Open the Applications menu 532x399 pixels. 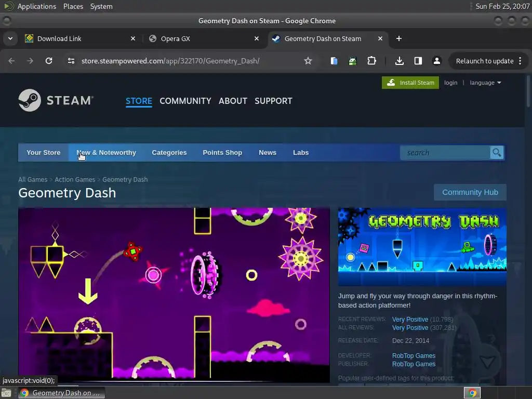pyautogui.click(x=37, y=6)
